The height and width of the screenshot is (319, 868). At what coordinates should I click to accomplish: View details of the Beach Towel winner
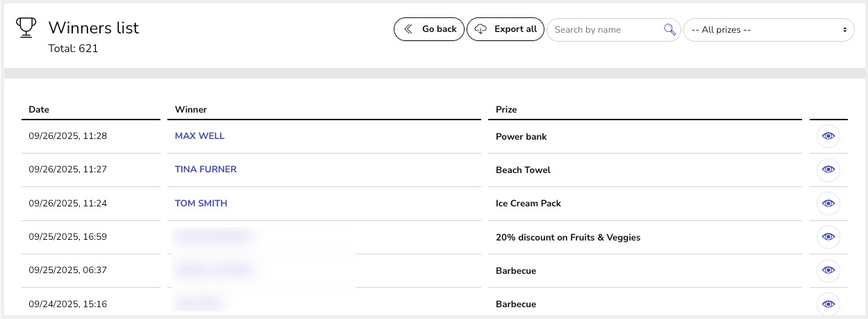[x=828, y=170]
